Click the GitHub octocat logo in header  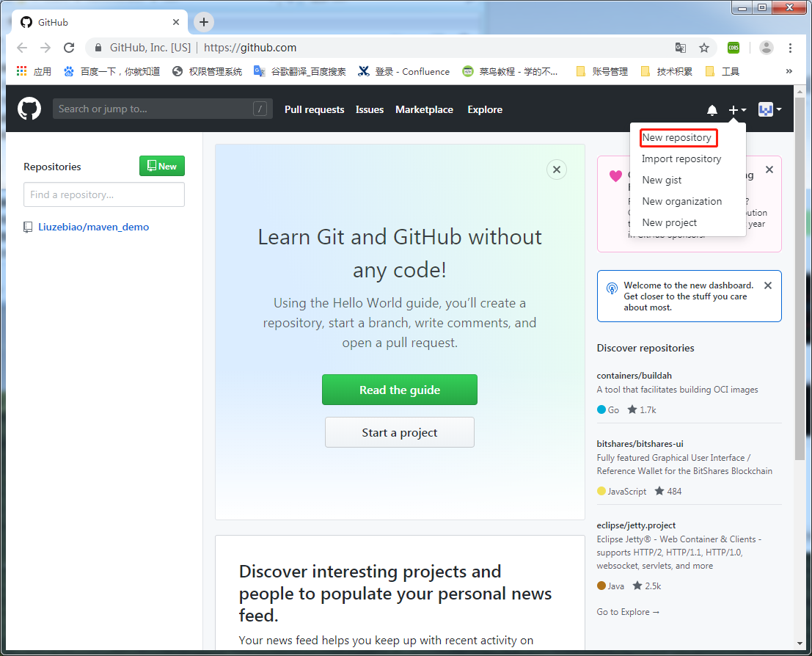pyautogui.click(x=29, y=109)
